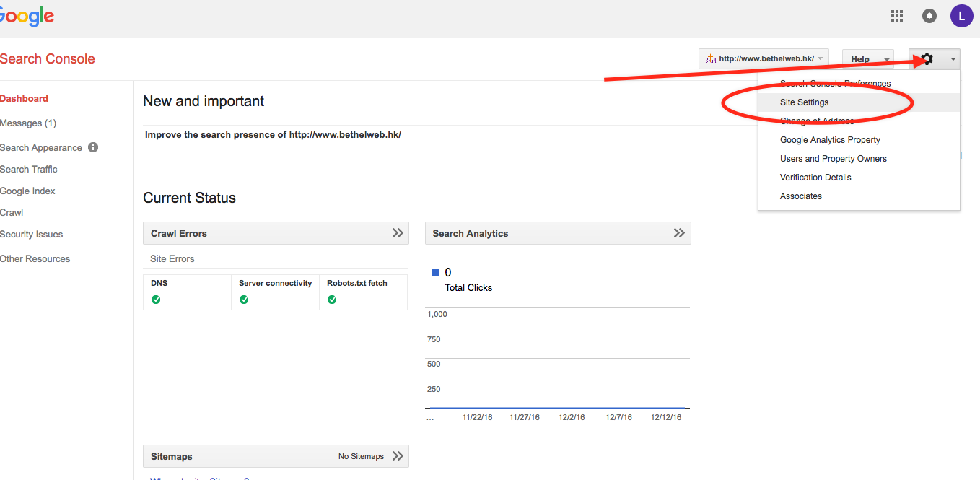This screenshot has height=480, width=980.
Task: Select Associates from the gear menu
Action: pos(859,196)
